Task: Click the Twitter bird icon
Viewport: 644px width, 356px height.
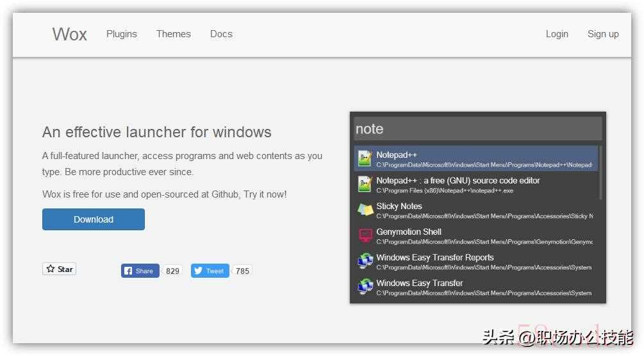Action: click(x=199, y=271)
